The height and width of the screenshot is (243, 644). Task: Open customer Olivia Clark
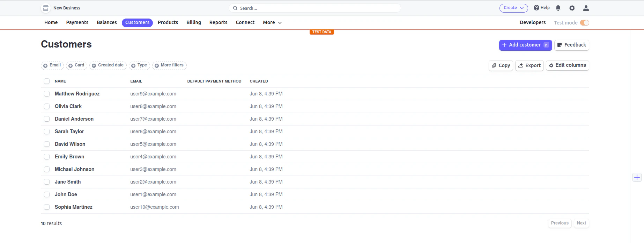(68, 106)
